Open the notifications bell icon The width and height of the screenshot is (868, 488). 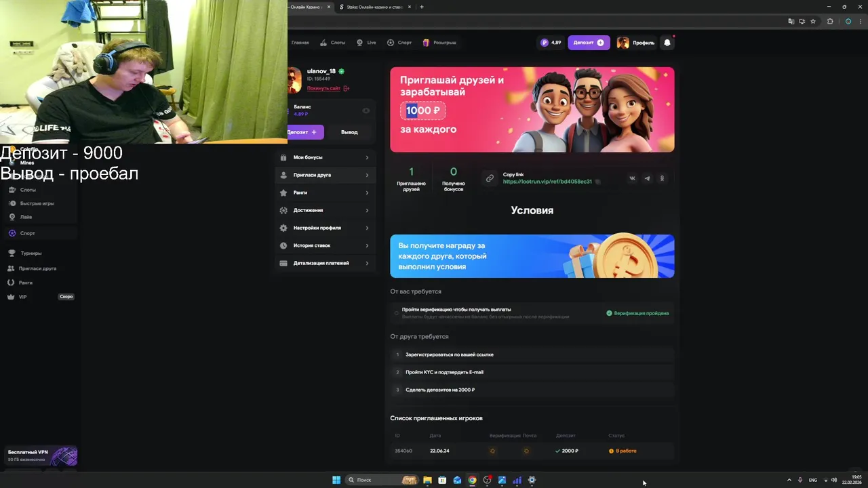pos(667,43)
